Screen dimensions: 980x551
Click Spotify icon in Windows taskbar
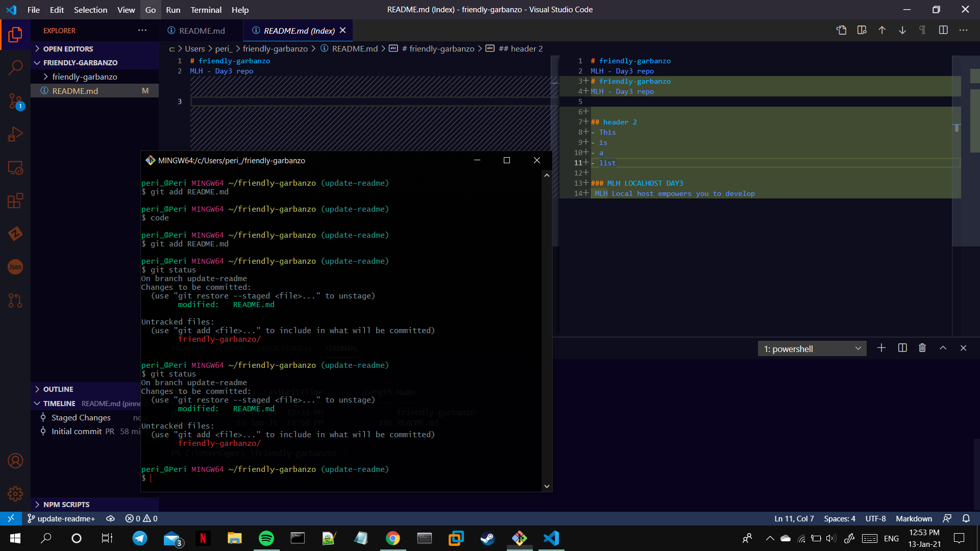266,538
